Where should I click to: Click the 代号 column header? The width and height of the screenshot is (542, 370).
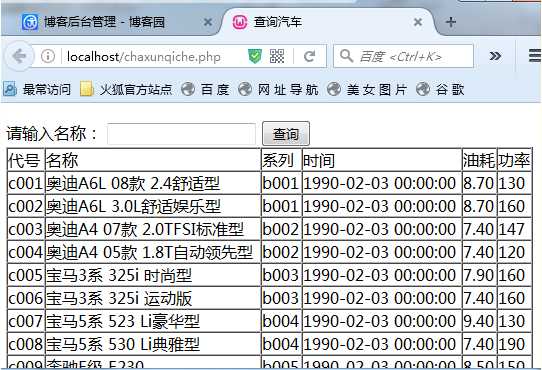click(26, 160)
